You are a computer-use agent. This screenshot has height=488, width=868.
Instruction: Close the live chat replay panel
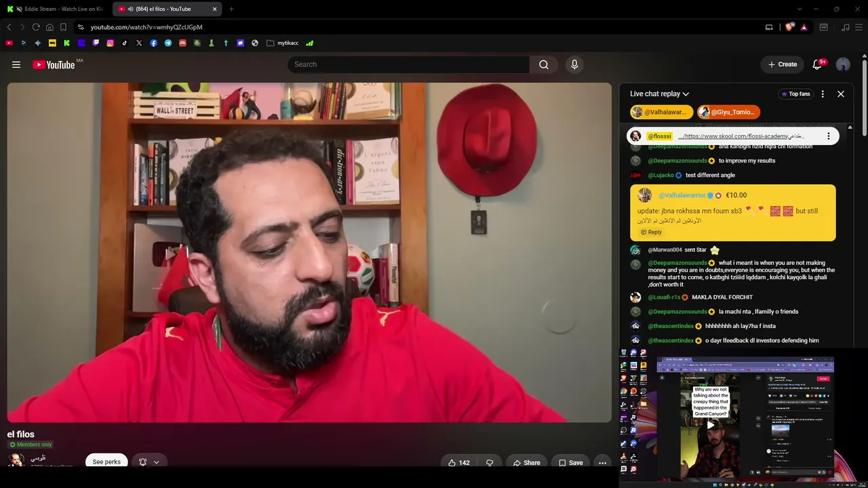click(x=841, y=94)
